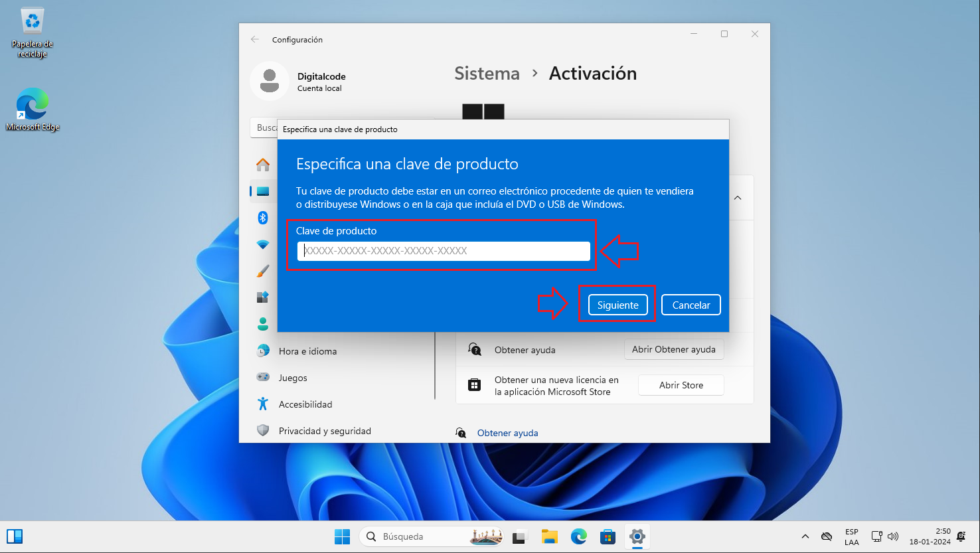Click the Abrir Obtener ayuda button
This screenshot has width=980, height=553.
point(674,349)
